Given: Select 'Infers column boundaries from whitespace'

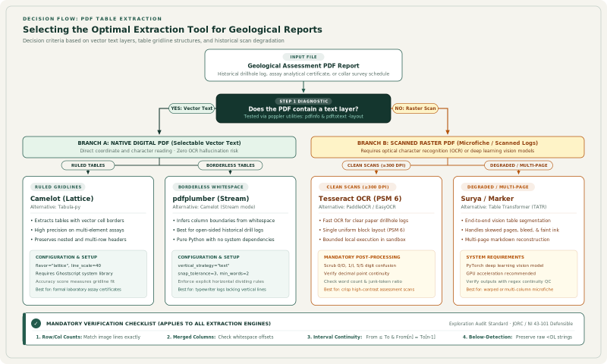Looking at the screenshot, I should click(225, 221).
